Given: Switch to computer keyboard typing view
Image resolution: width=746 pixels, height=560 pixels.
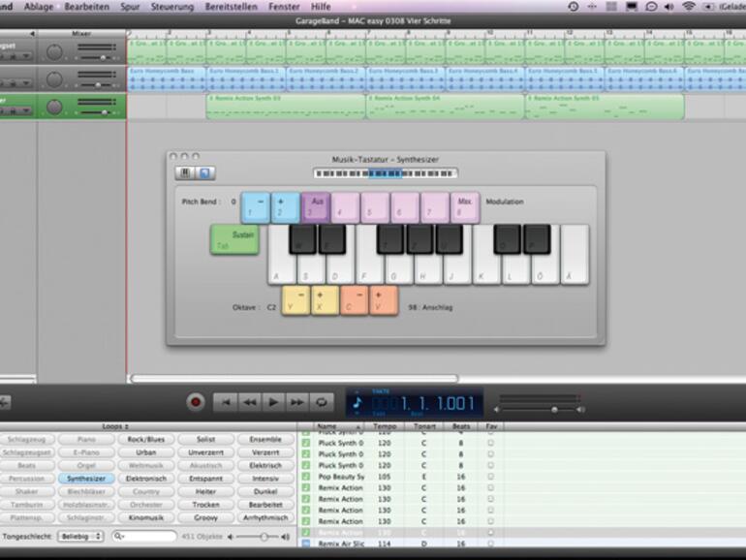Looking at the screenshot, I should pos(205,172).
